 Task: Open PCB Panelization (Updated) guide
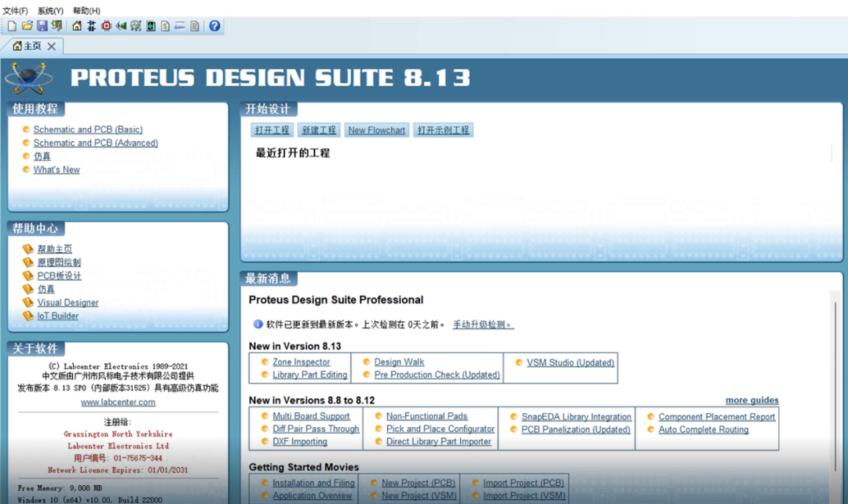pos(576,429)
